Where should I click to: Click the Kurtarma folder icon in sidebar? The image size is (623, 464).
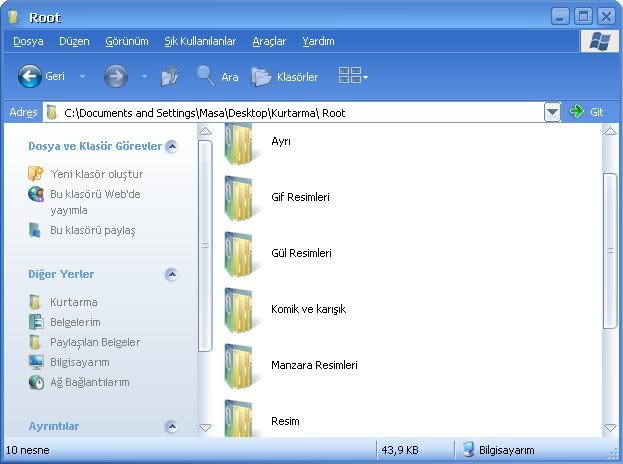[x=35, y=302]
